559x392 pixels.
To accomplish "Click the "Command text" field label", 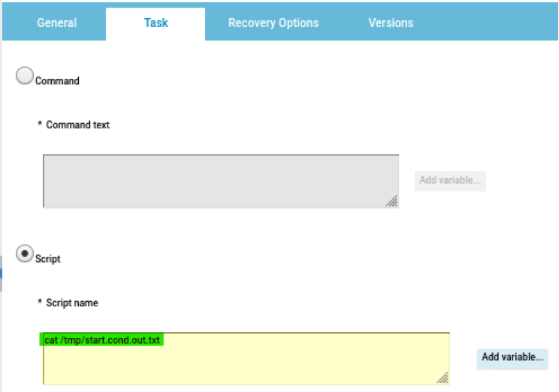I will coord(77,125).
